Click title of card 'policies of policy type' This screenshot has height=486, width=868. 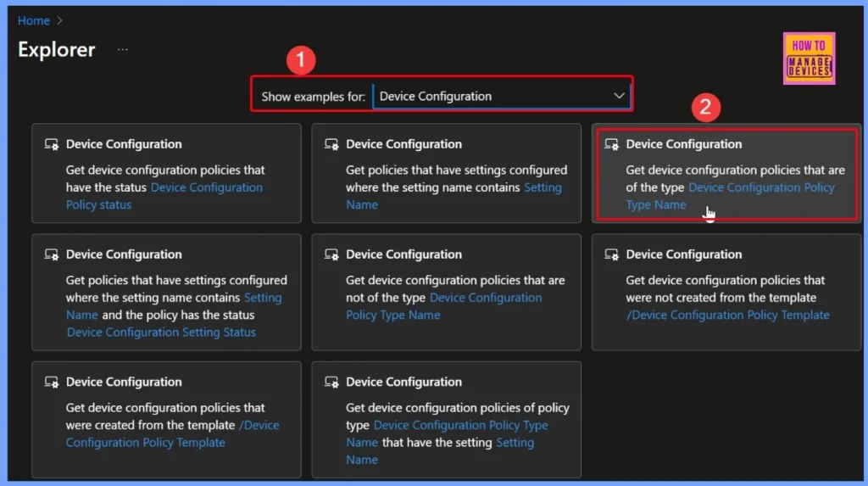403,382
